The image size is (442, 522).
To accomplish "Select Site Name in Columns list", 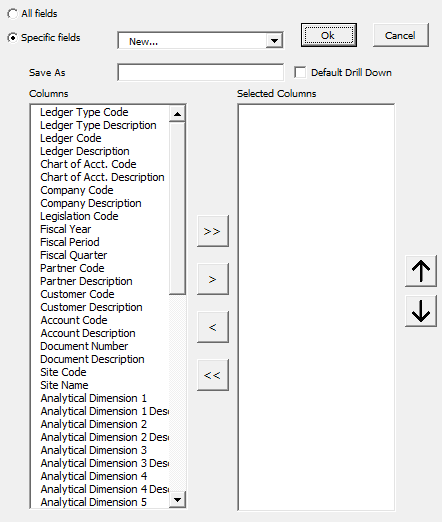I will pyautogui.click(x=99, y=385).
